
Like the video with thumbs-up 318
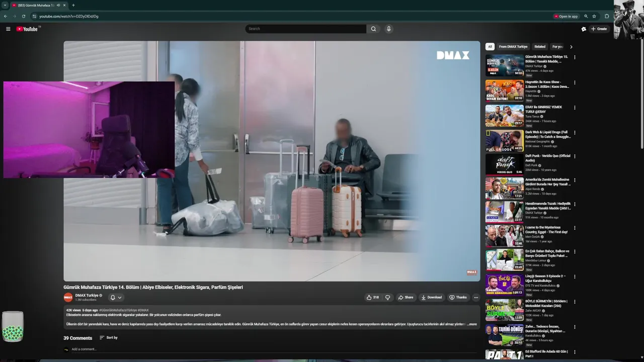372,297
